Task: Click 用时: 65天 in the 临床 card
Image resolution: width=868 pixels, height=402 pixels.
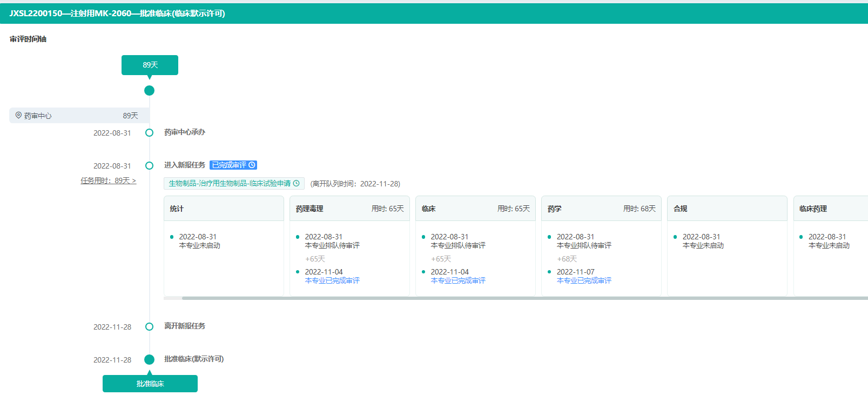Action: click(x=514, y=209)
